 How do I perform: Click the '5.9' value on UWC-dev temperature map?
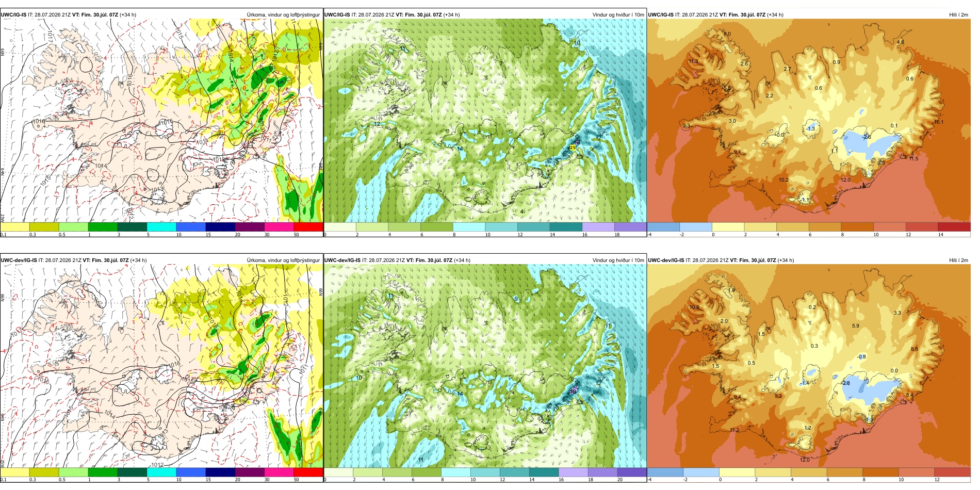[x=856, y=326]
